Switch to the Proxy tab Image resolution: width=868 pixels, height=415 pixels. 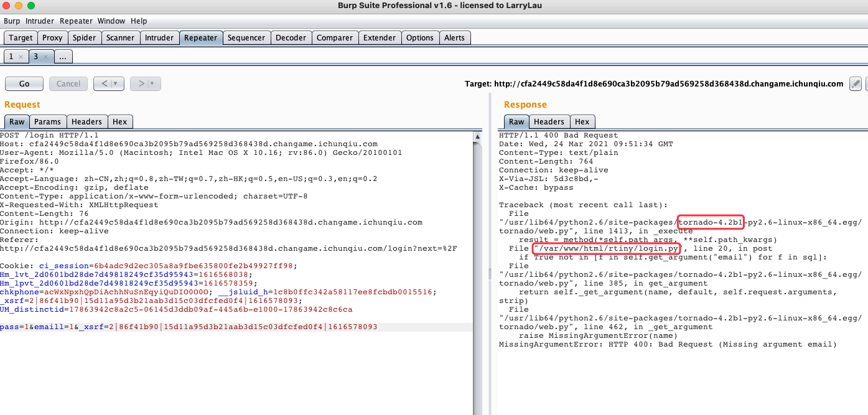point(52,37)
